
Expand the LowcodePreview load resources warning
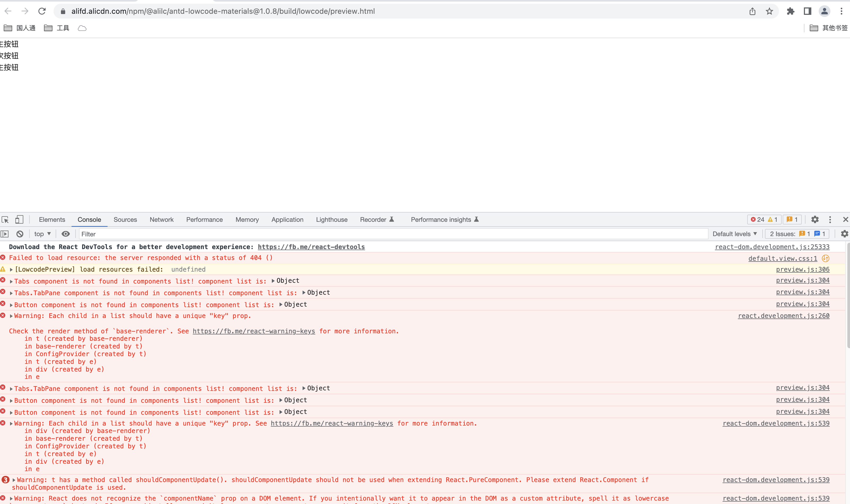pos(11,269)
